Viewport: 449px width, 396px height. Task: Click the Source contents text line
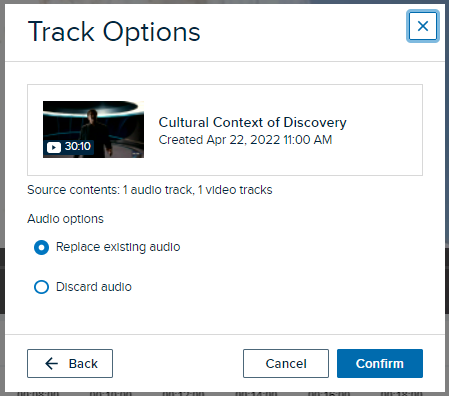pyautogui.click(x=150, y=190)
